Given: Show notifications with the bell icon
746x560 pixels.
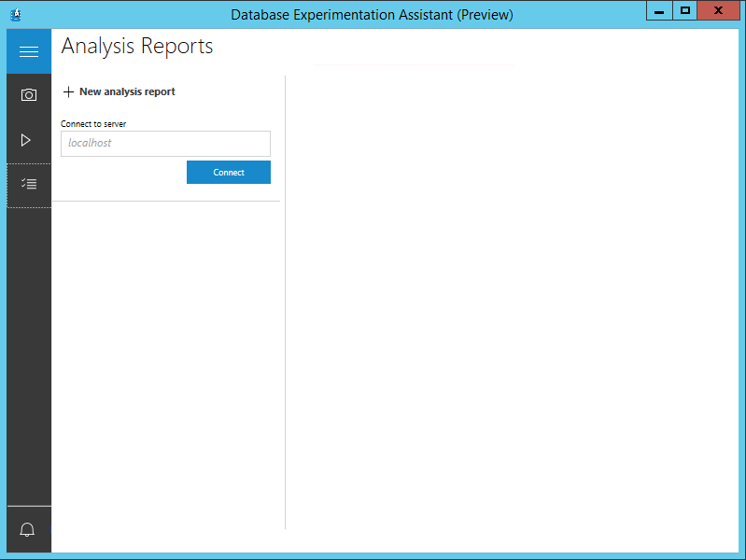Looking at the screenshot, I should pos(28,530).
